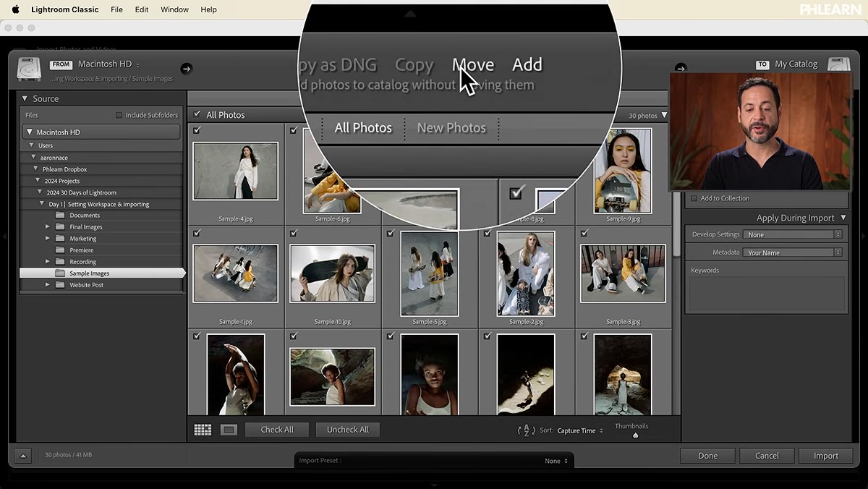
Task: Uncheck the Sample-4.jpg checkbox
Action: [x=197, y=131]
